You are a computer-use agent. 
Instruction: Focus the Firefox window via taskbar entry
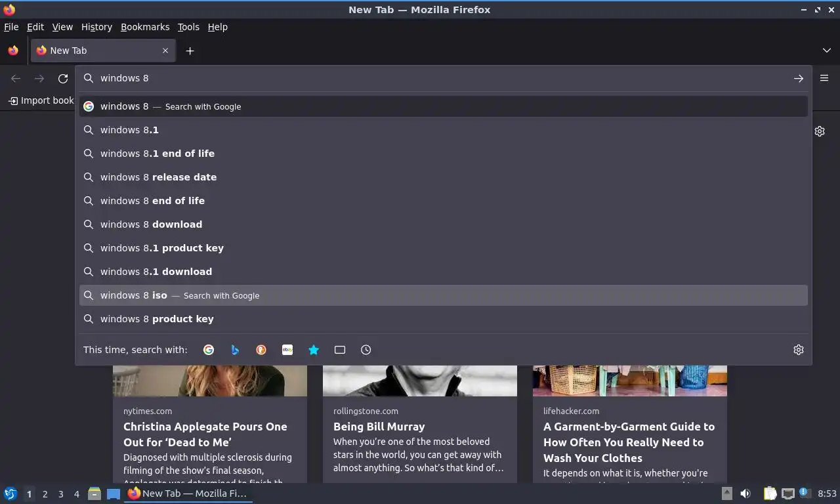click(188, 493)
